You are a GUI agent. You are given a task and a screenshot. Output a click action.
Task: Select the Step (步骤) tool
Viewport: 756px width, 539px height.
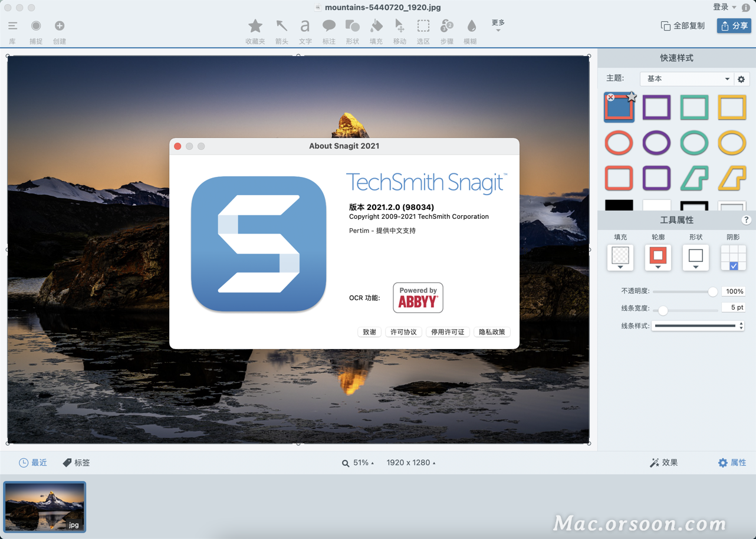point(447,26)
